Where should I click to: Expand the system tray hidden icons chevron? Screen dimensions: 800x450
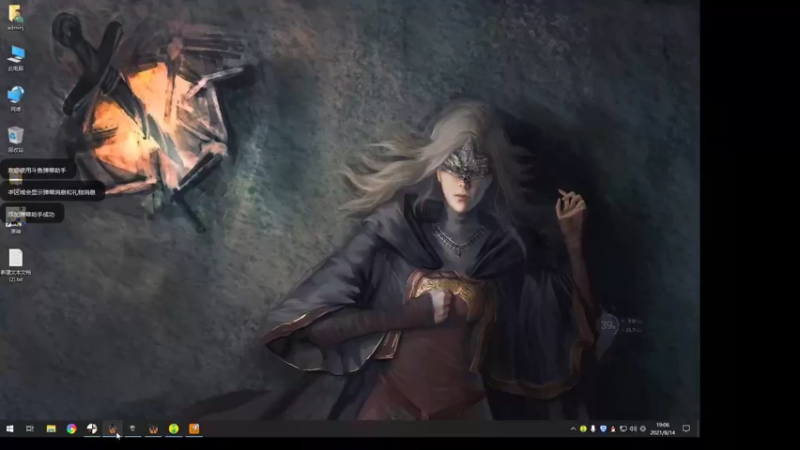coord(573,429)
